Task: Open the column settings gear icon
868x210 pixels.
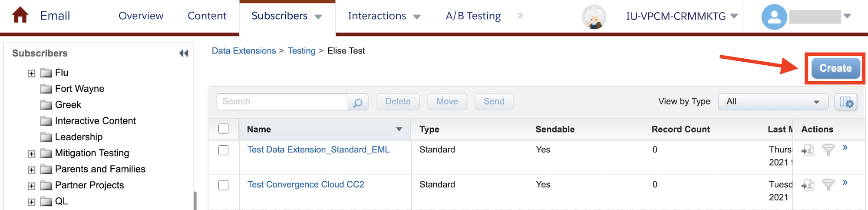Action: 846,102
